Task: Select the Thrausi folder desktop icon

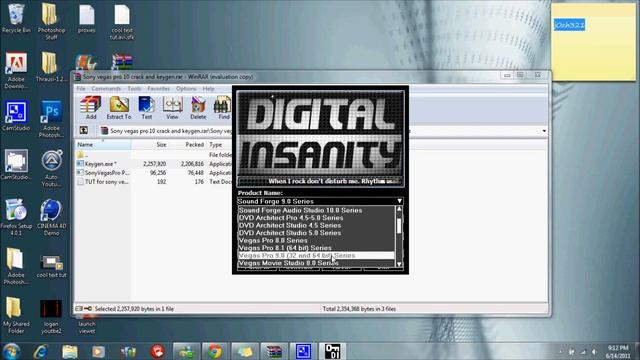Action: tap(51, 67)
